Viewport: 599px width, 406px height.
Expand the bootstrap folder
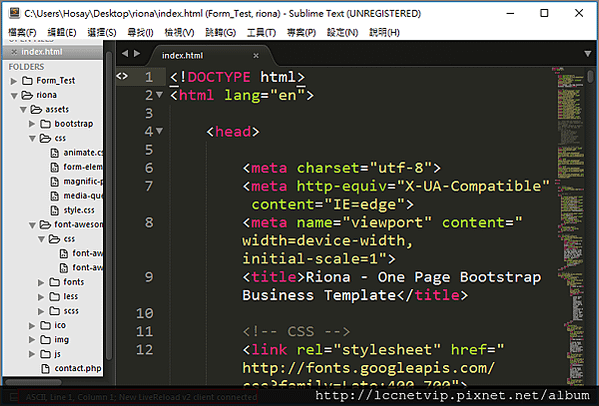coord(32,124)
